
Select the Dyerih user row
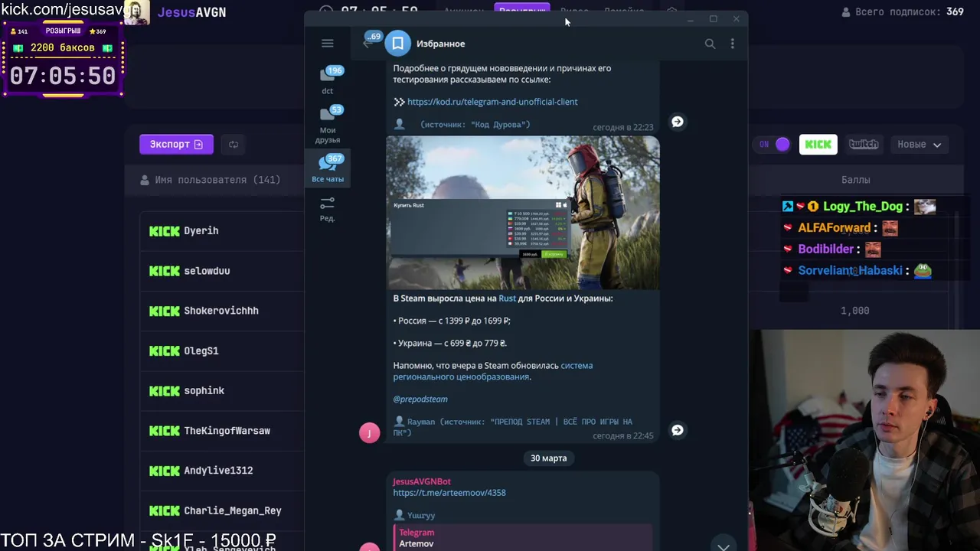(x=222, y=230)
